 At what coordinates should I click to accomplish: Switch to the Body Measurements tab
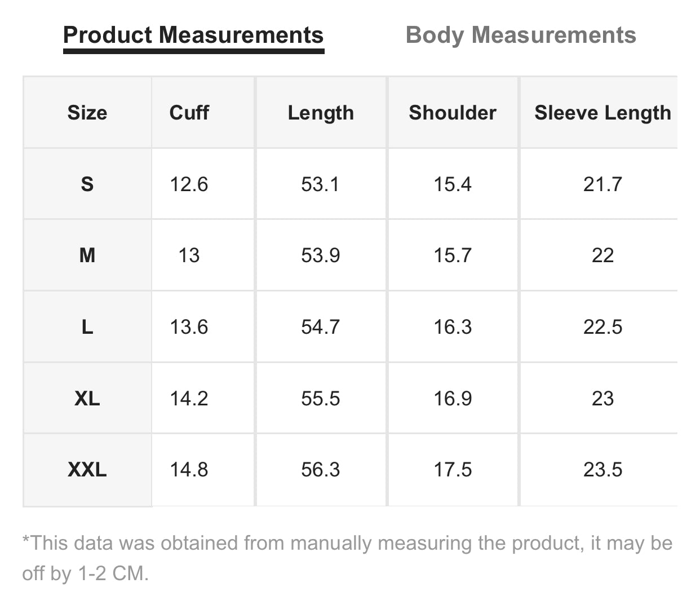521,35
